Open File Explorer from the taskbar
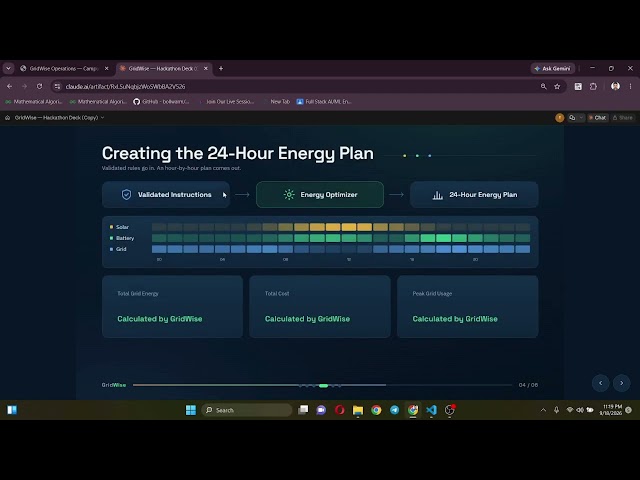This screenshot has width=640, height=480. click(358, 410)
